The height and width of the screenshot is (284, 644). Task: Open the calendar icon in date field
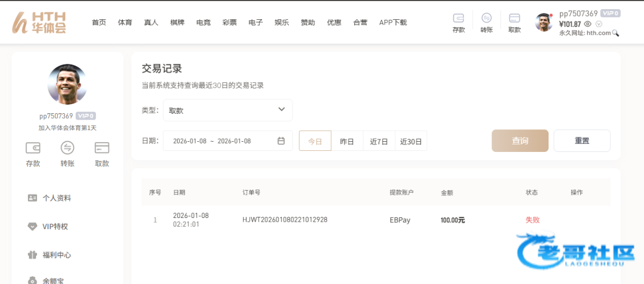[281, 141]
